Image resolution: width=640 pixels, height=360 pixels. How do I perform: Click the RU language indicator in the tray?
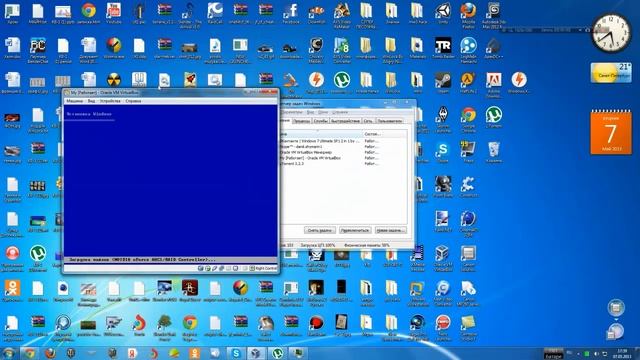point(569,353)
